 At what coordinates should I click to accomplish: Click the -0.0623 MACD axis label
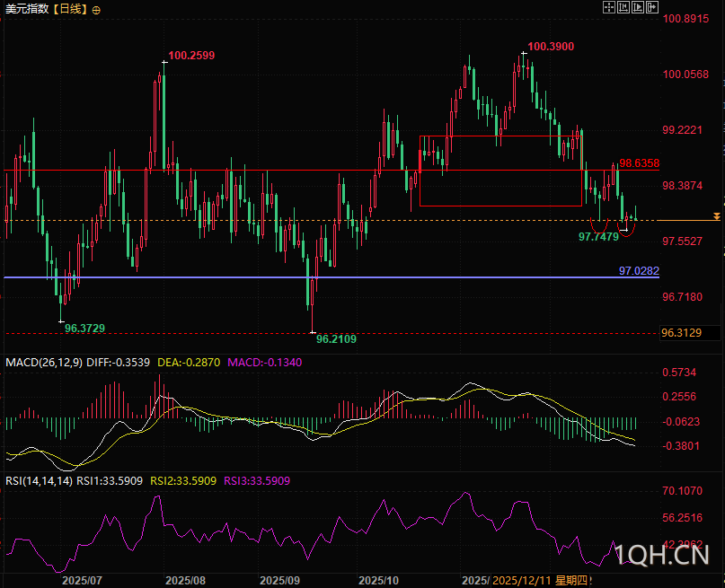pyautogui.click(x=681, y=422)
